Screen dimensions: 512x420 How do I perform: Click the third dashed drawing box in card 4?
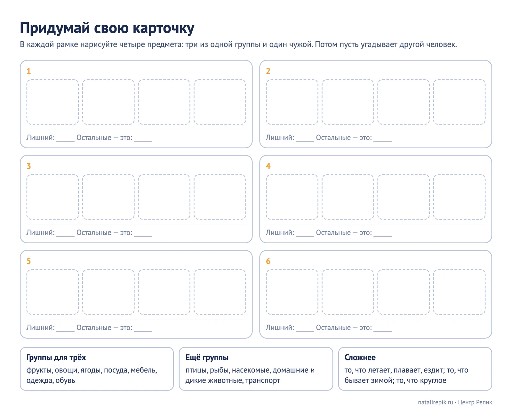coord(404,197)
